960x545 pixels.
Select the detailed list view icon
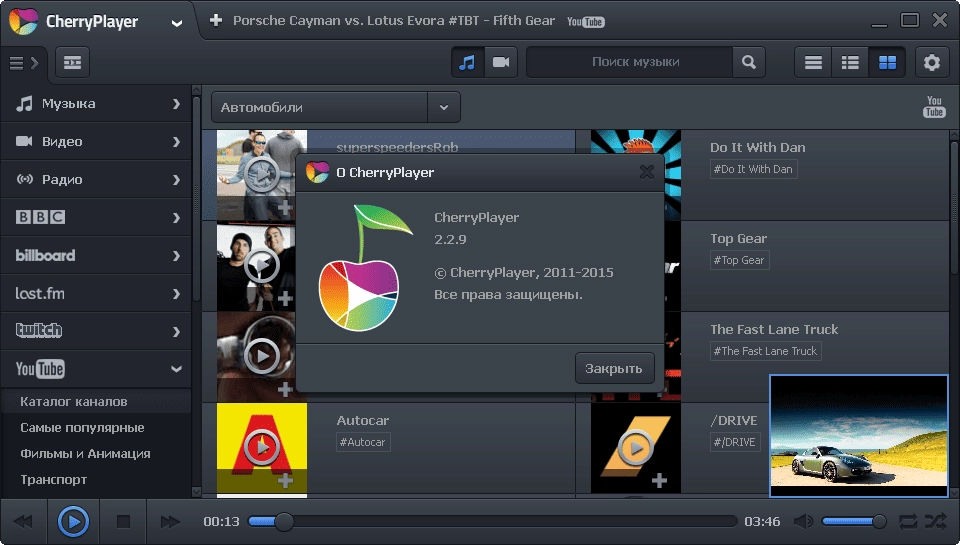[850, 62]
